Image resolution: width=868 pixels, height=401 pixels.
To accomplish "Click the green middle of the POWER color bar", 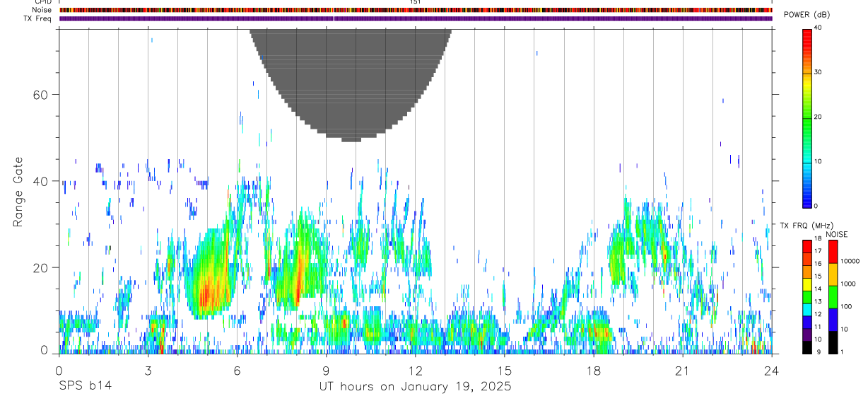I will pos(807,120).
